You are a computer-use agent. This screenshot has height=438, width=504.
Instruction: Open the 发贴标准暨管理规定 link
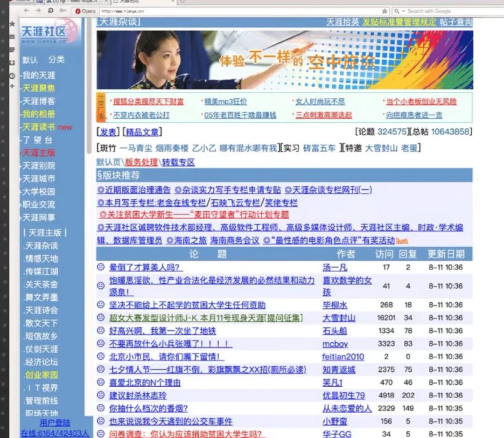click(399, 22)
